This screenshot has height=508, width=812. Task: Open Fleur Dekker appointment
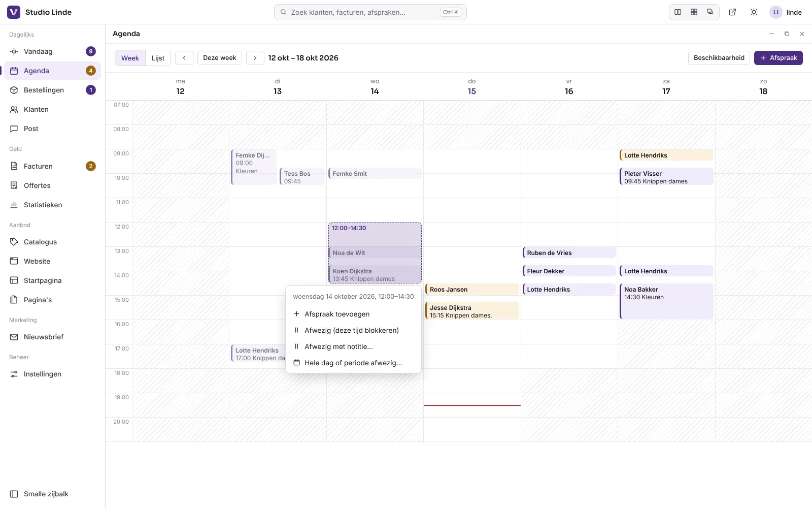pos(569,271)
